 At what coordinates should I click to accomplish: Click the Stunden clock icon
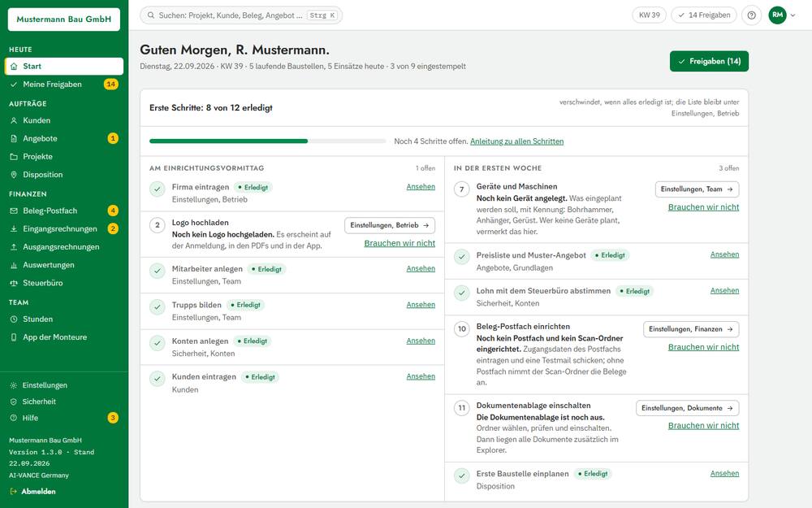[14, 319]
